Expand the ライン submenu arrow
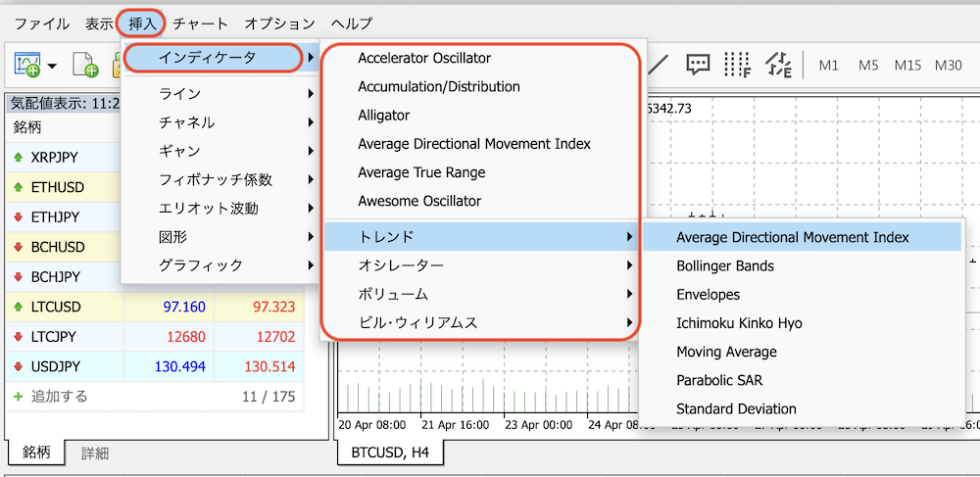The width and height of the screenshot is (980, 477). (x=311, y=94)
